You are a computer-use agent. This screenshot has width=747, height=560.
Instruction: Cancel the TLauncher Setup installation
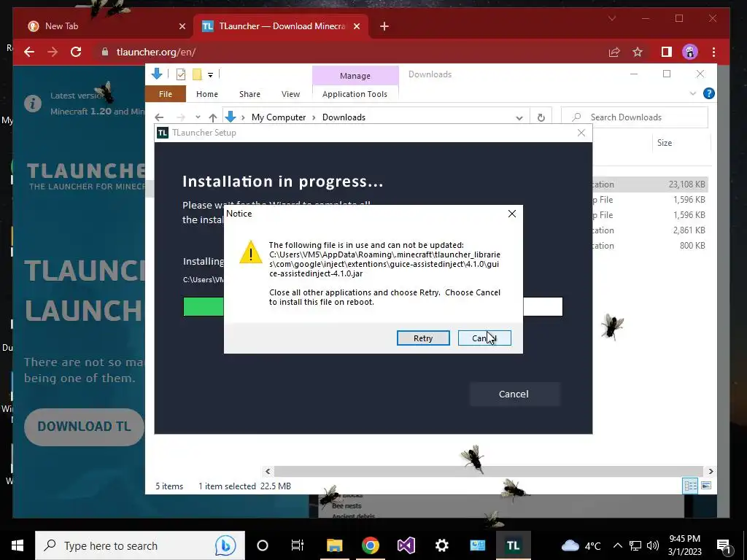[514, 394]
